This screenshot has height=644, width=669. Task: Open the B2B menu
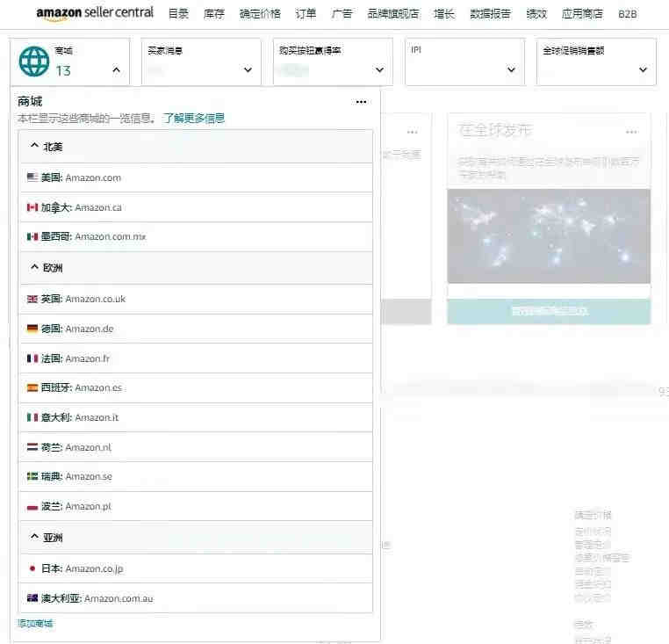tap(627, 14)
